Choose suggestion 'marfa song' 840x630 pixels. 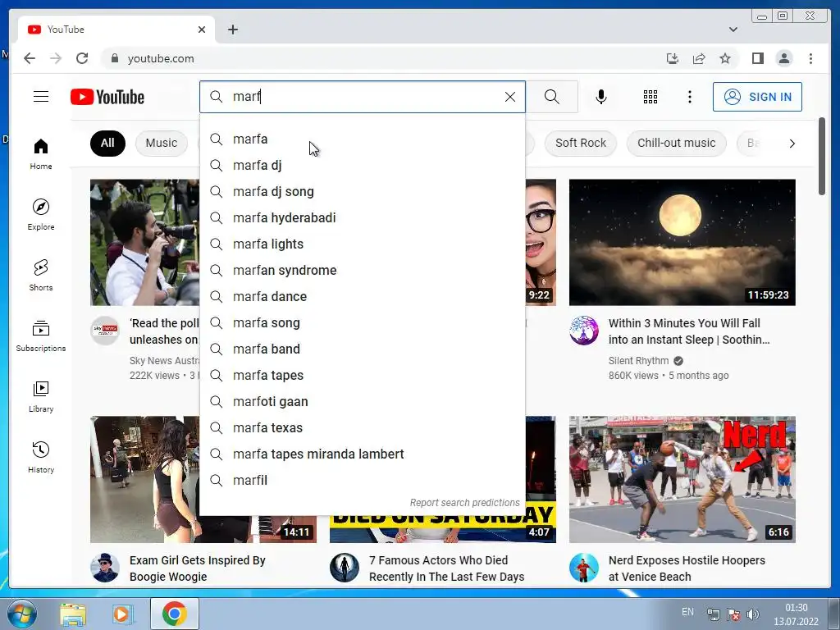362,322
